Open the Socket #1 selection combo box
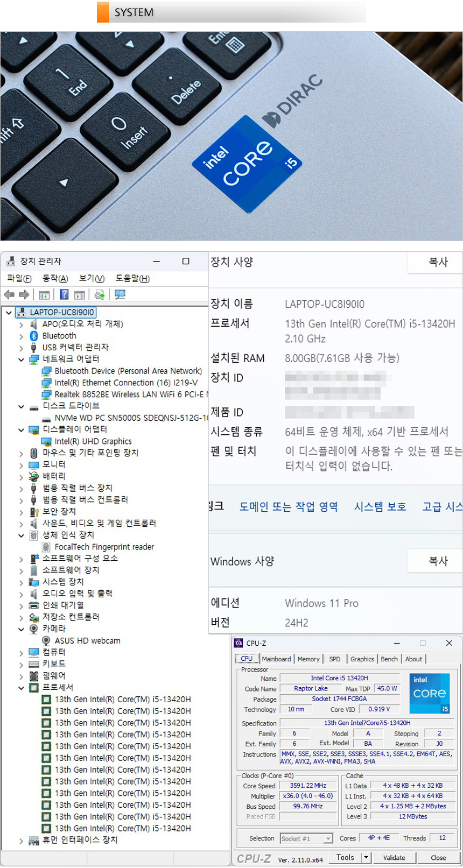 [x=306, y=838]
